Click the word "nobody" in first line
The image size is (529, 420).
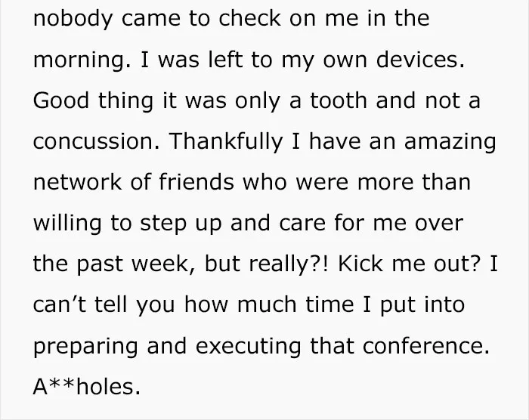click(x=73, y=19)
